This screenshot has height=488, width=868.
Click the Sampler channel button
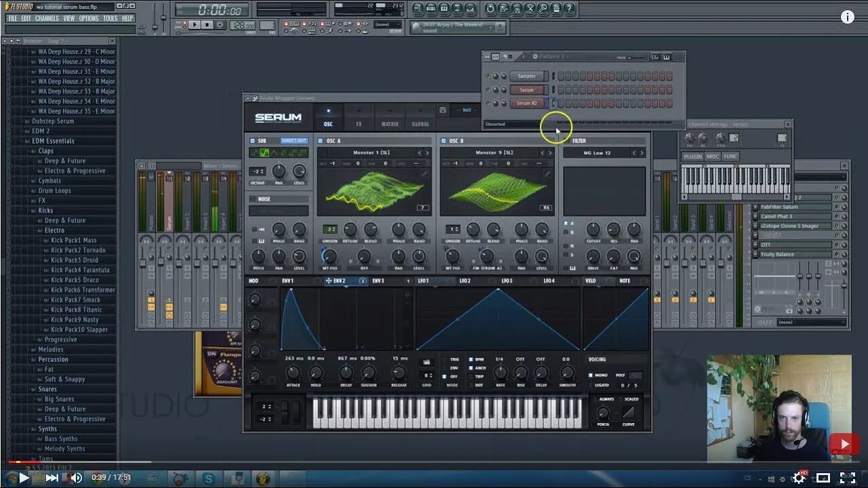pos(527,76)
